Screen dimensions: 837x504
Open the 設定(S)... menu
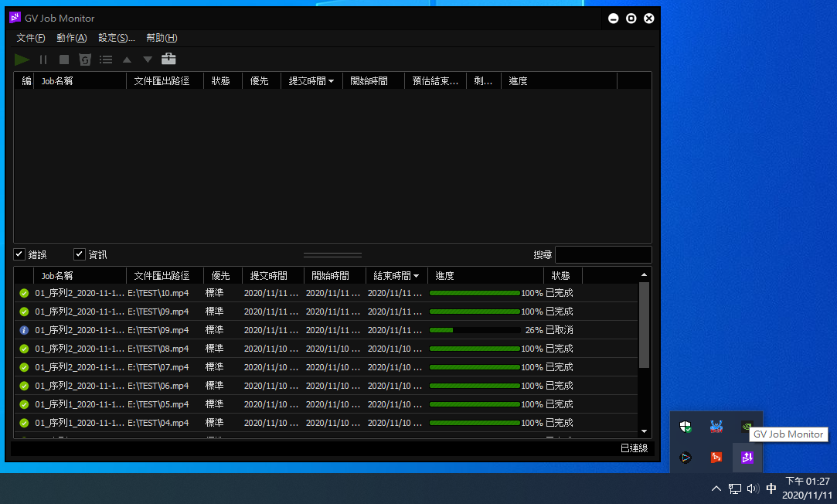click(117, 38)
